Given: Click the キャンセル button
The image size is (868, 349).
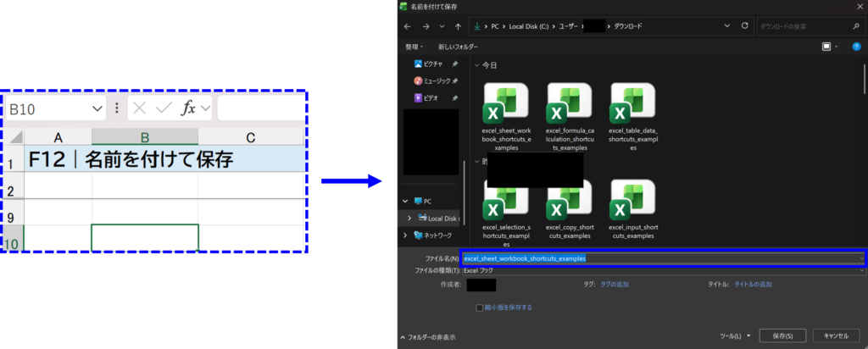Looking at the screenshot, I should (x=836, y=335).
